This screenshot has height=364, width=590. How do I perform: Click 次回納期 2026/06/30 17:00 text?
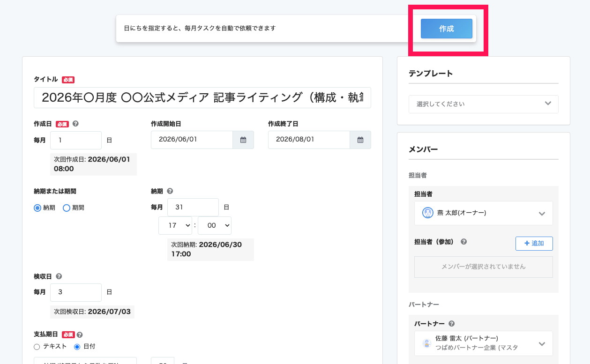tap(210, 249)
